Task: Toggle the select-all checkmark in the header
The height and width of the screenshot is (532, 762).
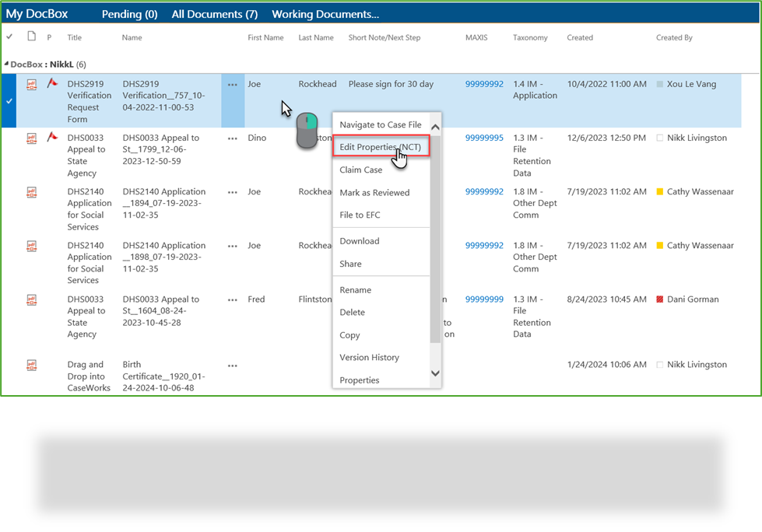Action: tap(9, 37)
